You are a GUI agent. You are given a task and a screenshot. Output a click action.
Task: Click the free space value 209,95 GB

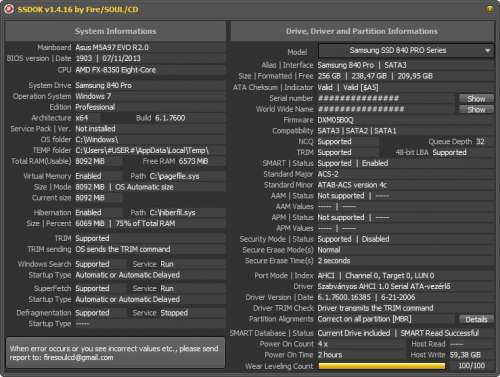[415, 76]
